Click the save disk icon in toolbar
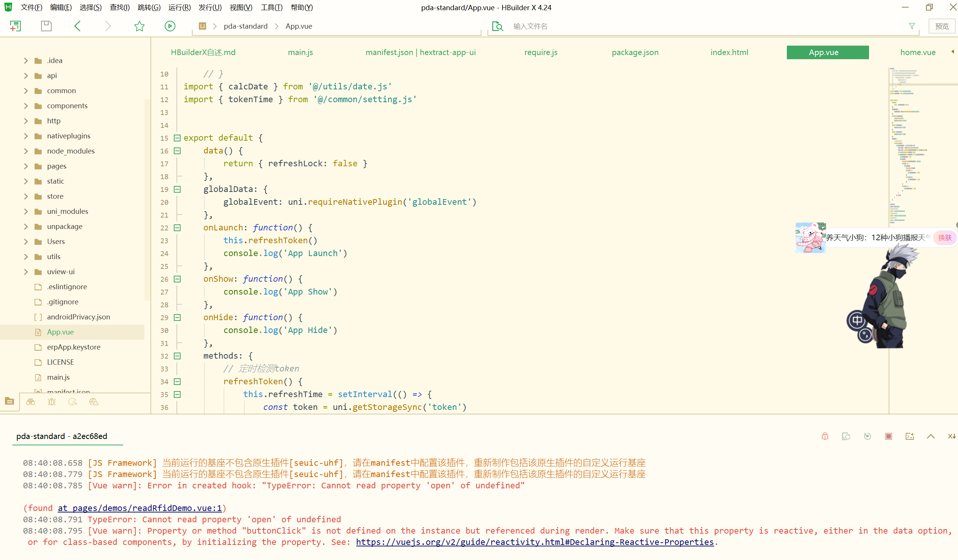The width and height of the screenshot is (958, 560). [x=46, y=26]
